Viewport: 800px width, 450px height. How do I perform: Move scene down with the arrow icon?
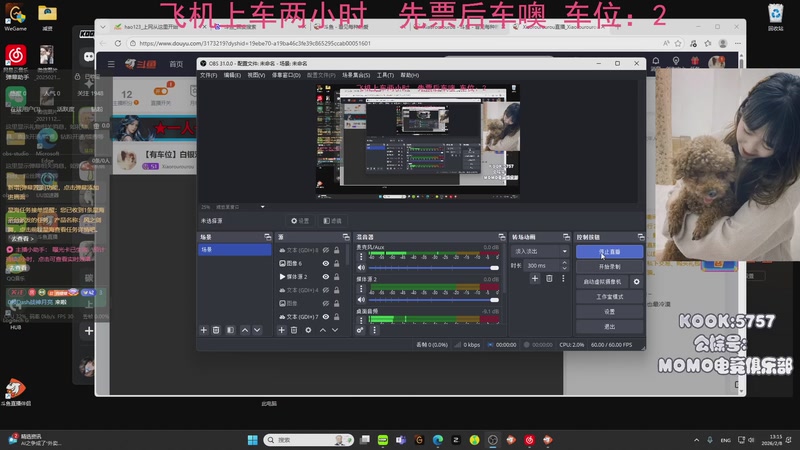coord(257,330)
